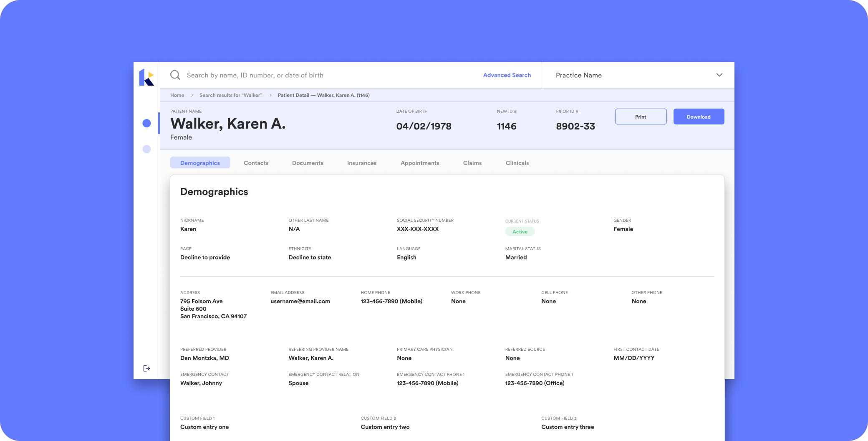This screenshot has height=441, width=868.
Task: Click the home phone 123-456-7890 (Mobile) in contact row
Action: (391, 301)
